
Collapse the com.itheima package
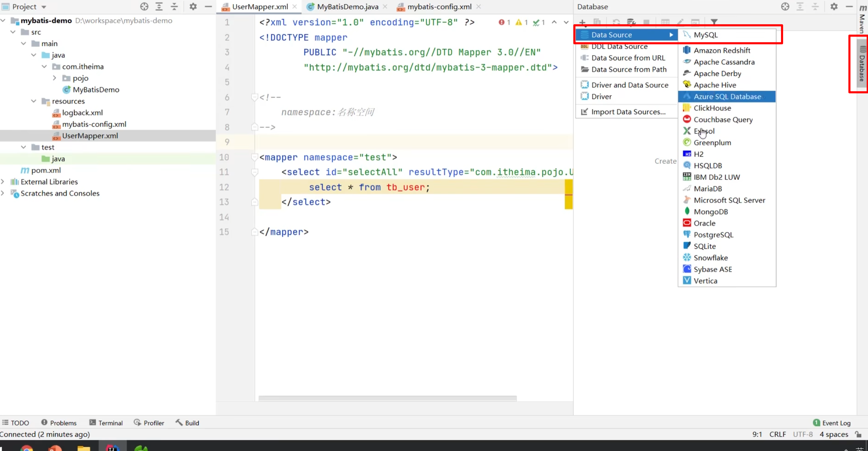(x=44, y=67)
